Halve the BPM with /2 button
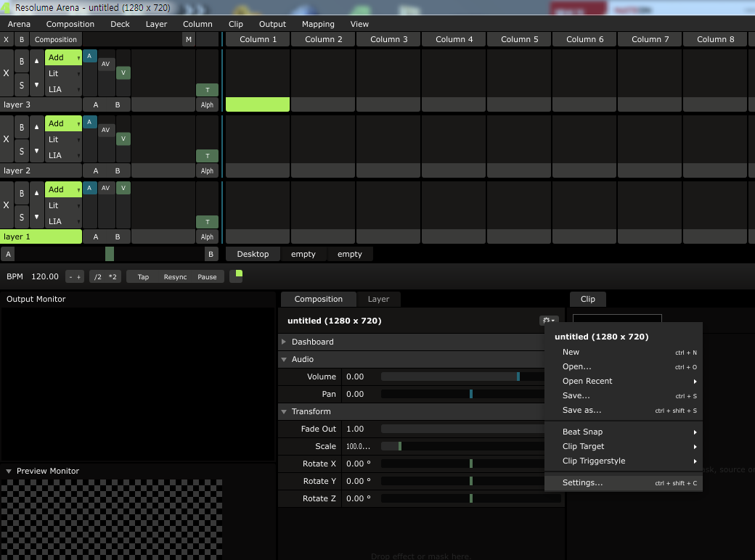Image resolution: width=755 pixels, height=560 pixels. click(98, 277)
